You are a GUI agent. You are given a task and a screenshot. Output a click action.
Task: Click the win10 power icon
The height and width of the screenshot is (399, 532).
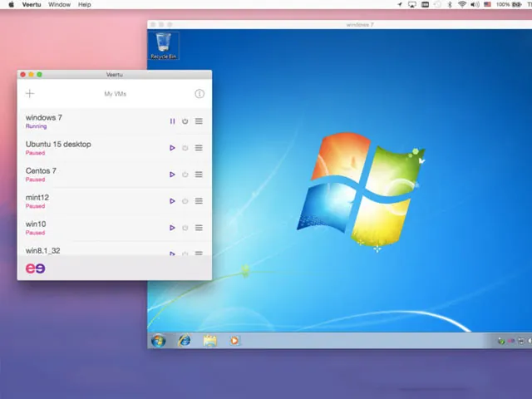coord(185,228)
